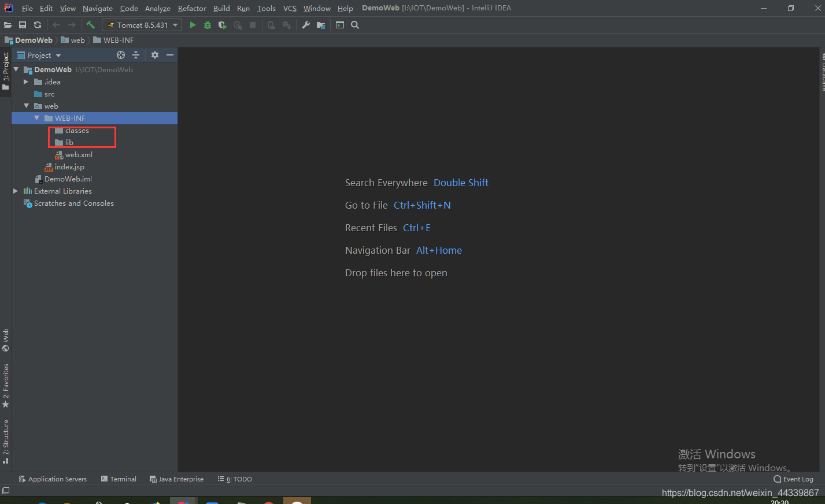825x504 pixels.
Task: Open the Application Servers tool window
Action: coord(53,479)
